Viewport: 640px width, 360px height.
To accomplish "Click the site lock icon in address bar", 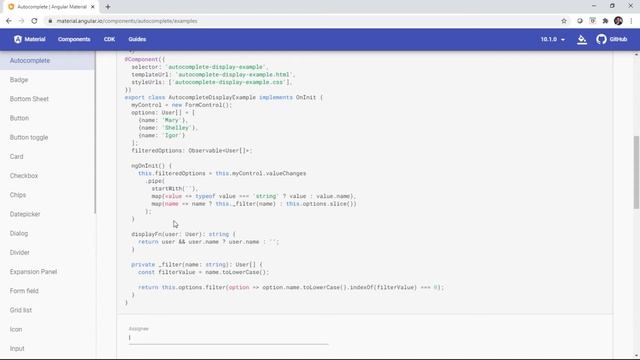I will [x=50, y=21].
